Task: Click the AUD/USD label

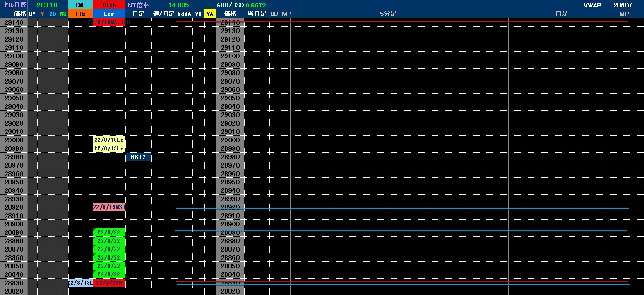Action: pyautogui.click(x=230, y=5)
